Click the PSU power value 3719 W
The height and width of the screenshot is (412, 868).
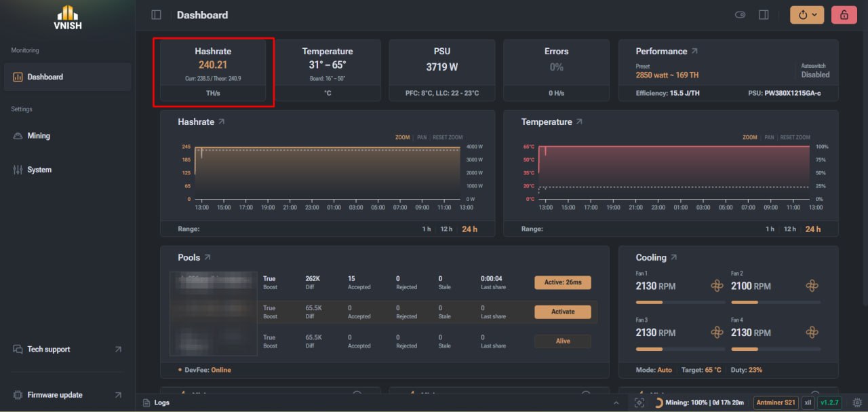click(x=442, y=67)
